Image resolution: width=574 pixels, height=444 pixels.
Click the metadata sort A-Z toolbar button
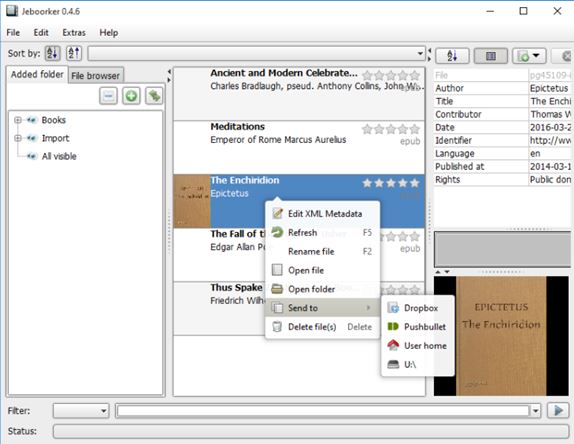[452, 56]
